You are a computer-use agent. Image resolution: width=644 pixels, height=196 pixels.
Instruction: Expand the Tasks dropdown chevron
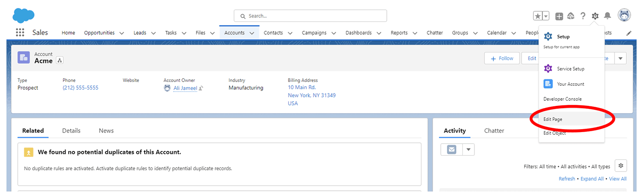click(184, 33)
